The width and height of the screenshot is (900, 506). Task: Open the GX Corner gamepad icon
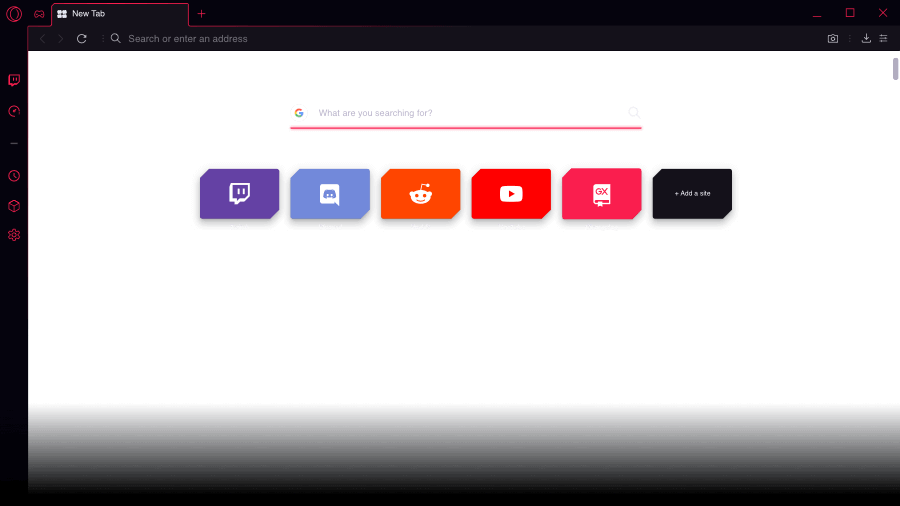pyautogui.click(x=39, y=14)
